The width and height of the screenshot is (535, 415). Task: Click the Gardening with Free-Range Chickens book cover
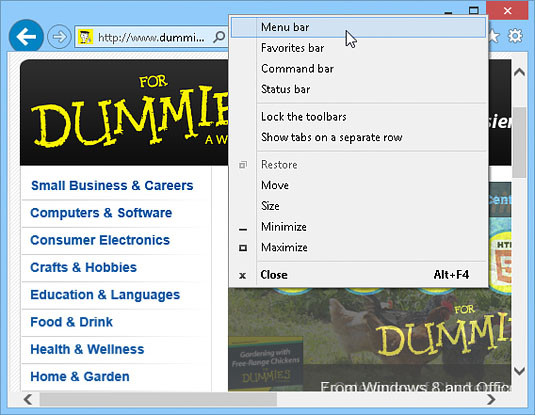[266, 364]
